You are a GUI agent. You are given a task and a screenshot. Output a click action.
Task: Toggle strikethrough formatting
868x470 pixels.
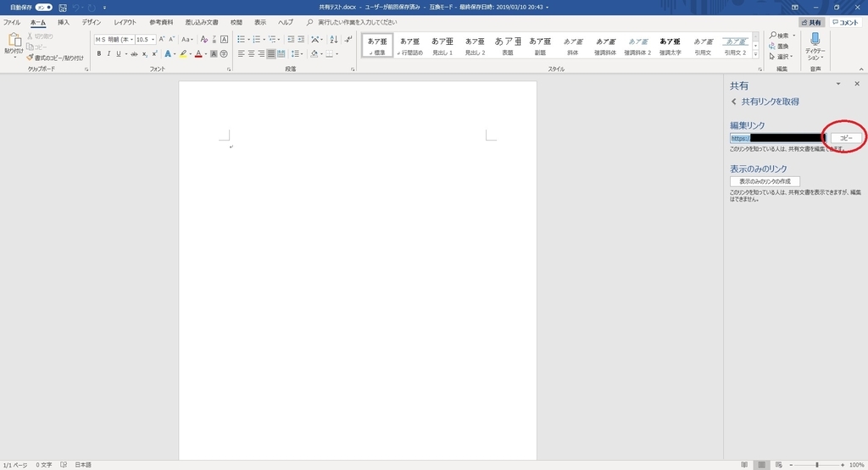(134, 53)
